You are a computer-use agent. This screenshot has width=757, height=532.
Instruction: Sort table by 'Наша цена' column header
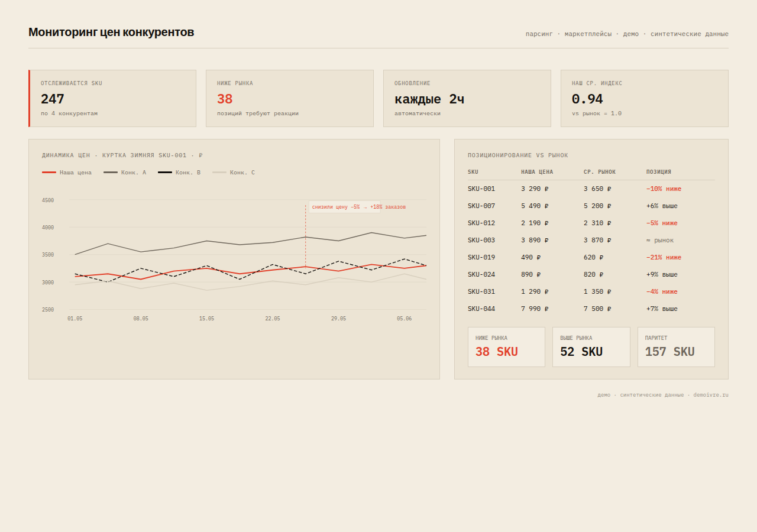click(x=537, y=172)
